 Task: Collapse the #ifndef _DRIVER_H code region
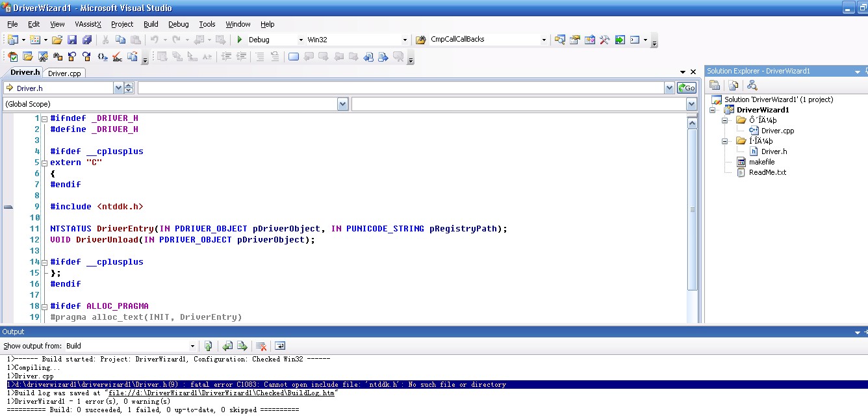(44, 118)
